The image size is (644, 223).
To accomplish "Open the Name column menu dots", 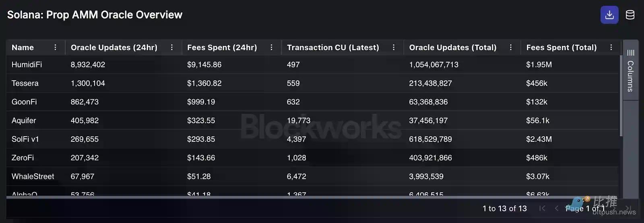I will pos(56,47).
